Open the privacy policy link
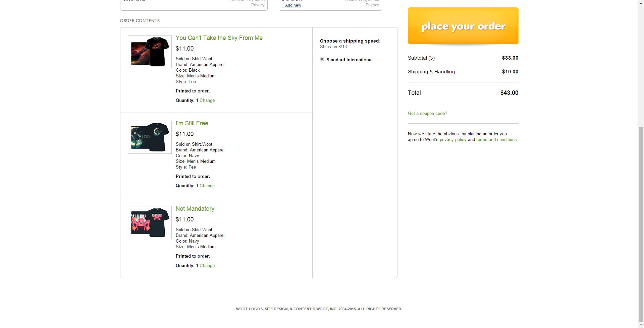 [x=453, y=140]
